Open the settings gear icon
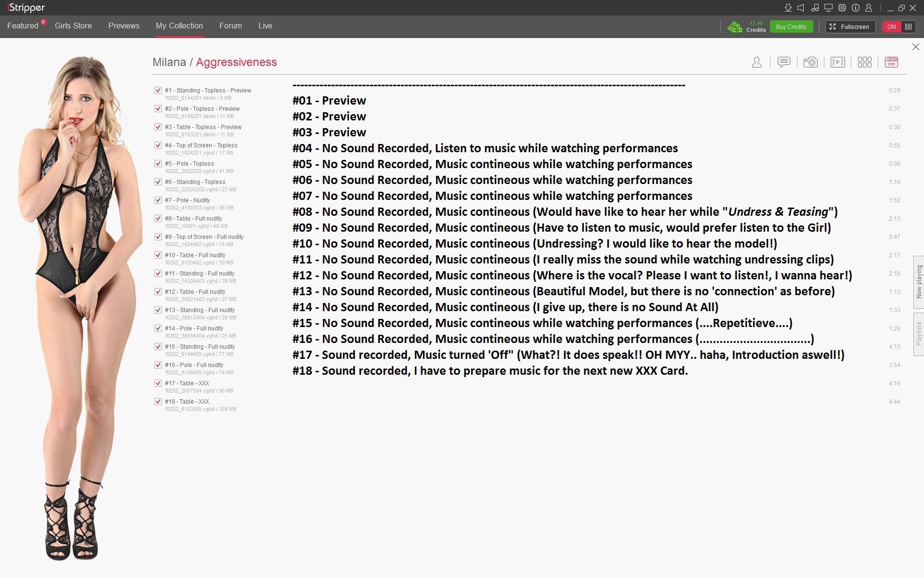The height and width of the screenshot is (578, 924). 842,8
